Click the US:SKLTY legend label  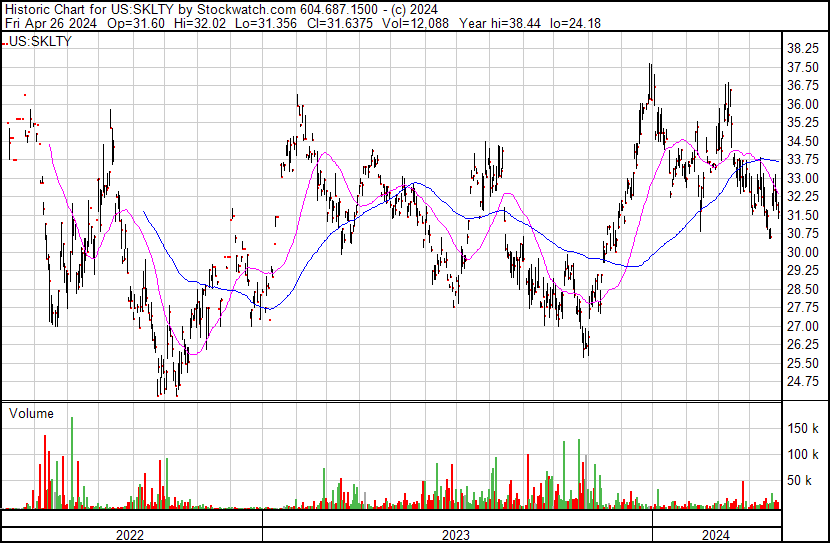coord(40,42)
